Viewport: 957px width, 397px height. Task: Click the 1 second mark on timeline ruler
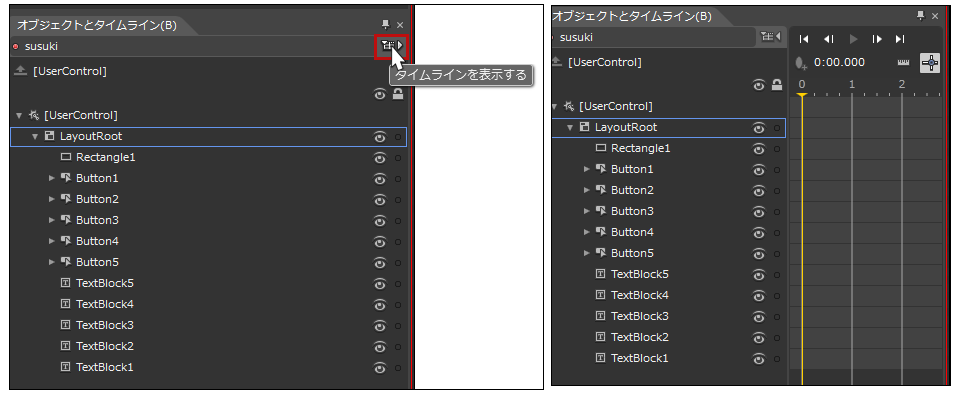pyautogui.click(x=851, y=85)
